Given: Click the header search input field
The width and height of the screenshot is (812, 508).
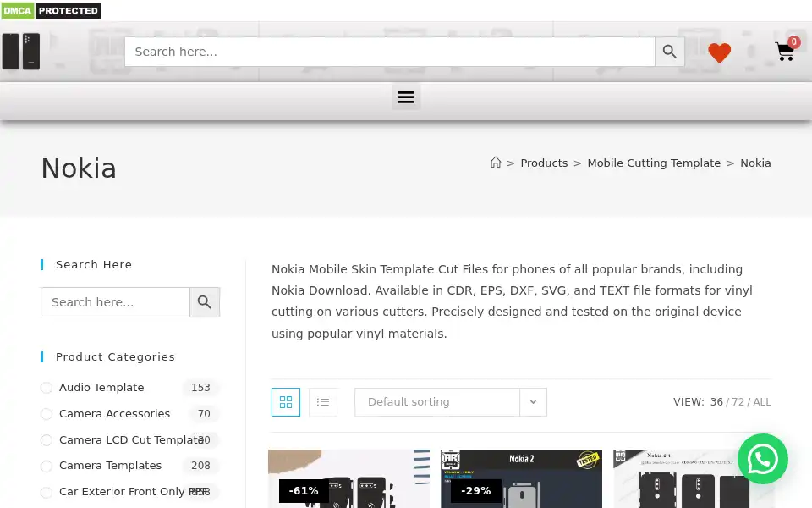Looking at the screenshot, I should tap(389, 52).
